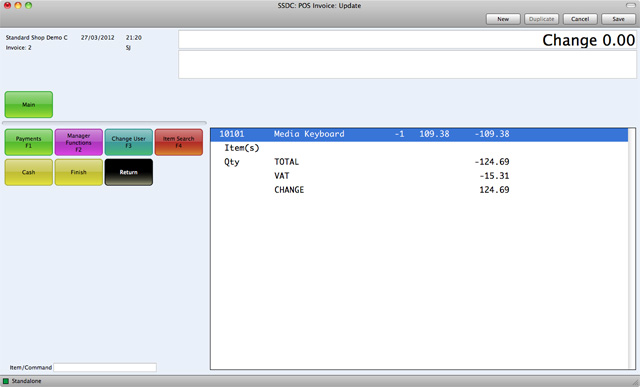Image resolution: width=640 pixels, height=387 pixels.
Task: Select Change User F3 button
Action: tap(129, 142)
